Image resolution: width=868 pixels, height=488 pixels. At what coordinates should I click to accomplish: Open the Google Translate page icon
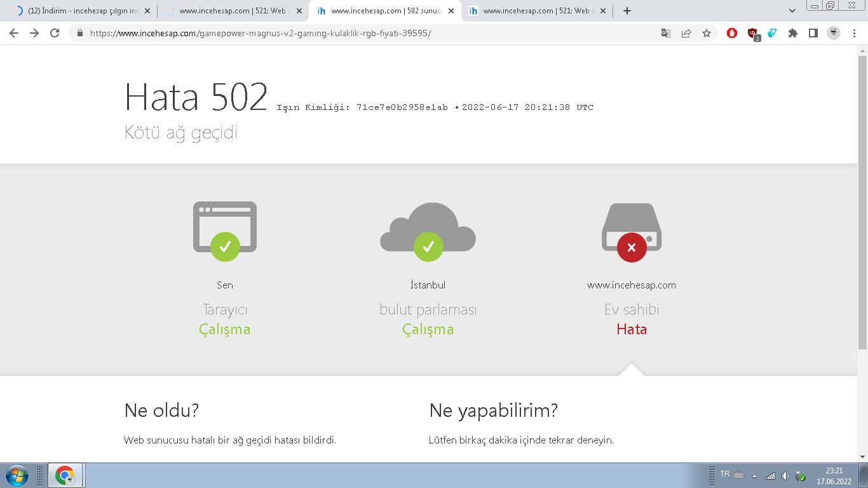(x=666, y=33)
